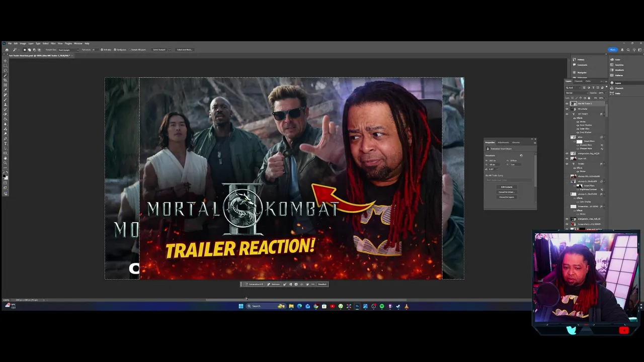Click the Select and Mask button
644x362 pixels.
tap(185, 50)
